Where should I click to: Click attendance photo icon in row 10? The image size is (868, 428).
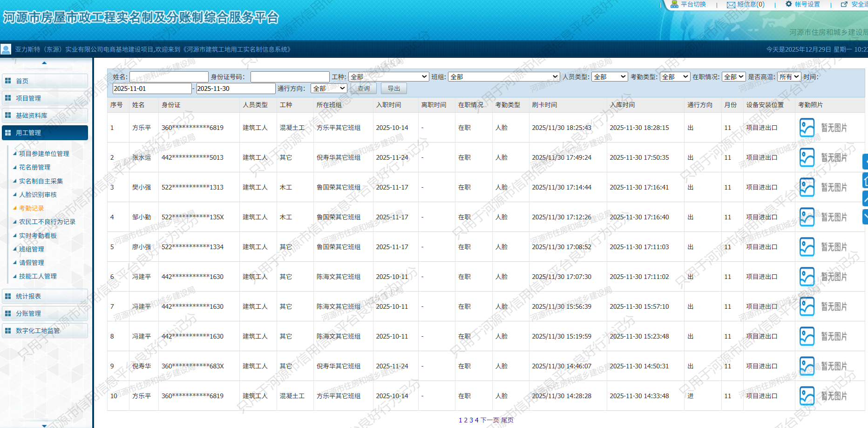pos(807,396)
